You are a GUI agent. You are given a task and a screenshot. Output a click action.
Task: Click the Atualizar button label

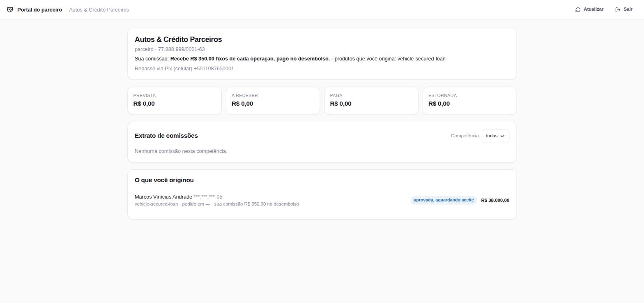[x=593, y=9]
